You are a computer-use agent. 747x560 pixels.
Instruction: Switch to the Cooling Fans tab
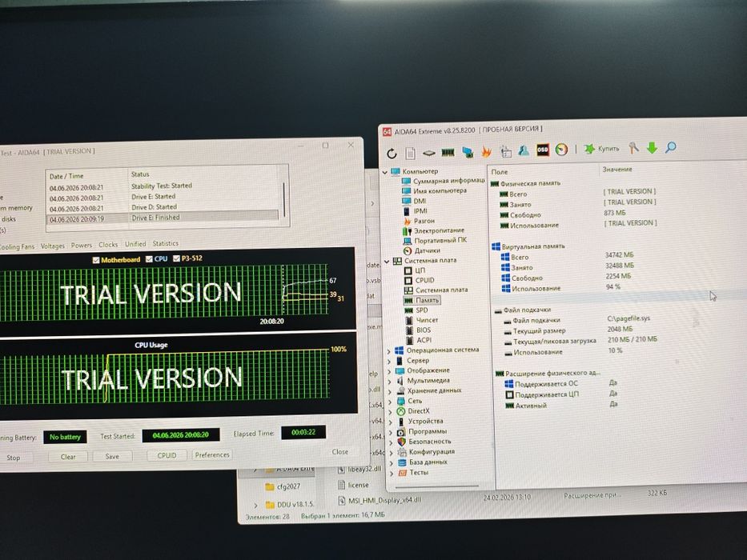(x=17, y=246)
